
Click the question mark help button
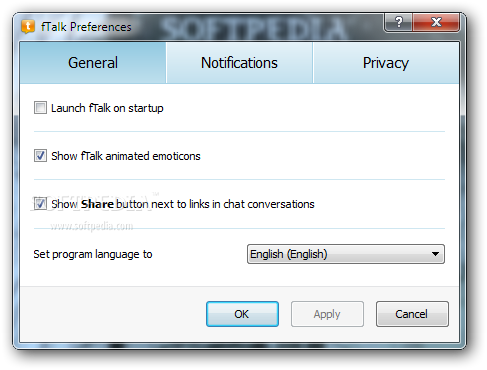point(398,22)
